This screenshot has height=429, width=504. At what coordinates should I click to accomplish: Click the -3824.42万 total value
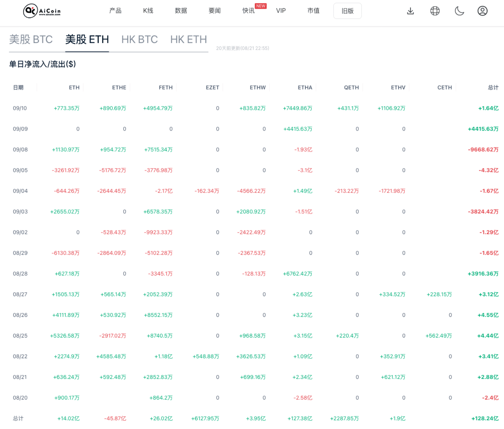[483, 212]
